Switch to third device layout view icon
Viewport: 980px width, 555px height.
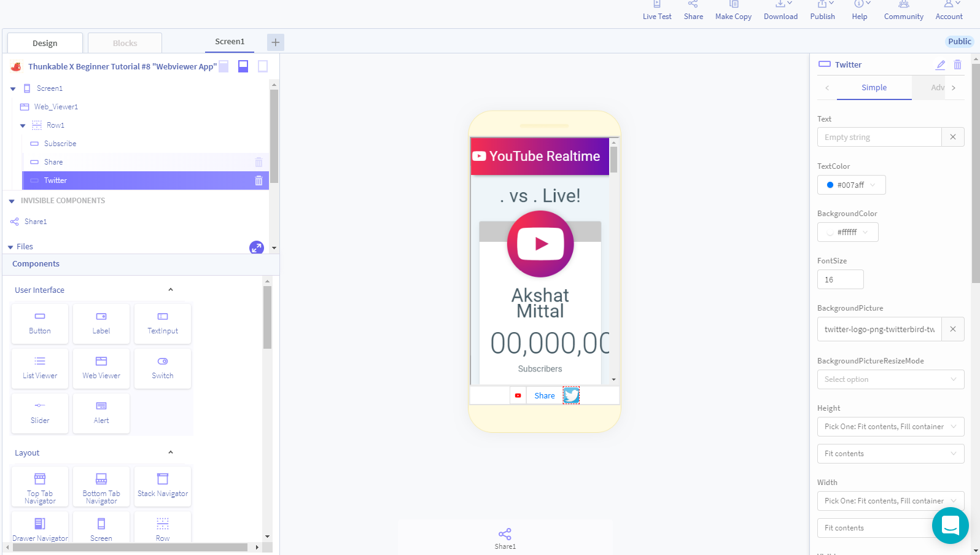263,66
